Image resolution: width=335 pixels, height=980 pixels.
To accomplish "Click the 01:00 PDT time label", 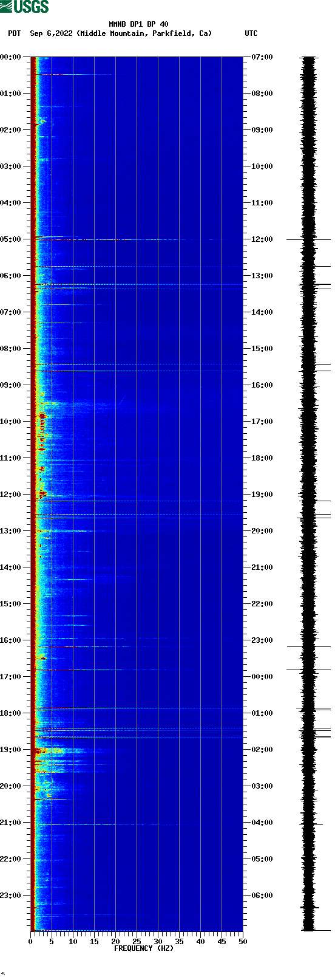I will [x=10, y=94].
